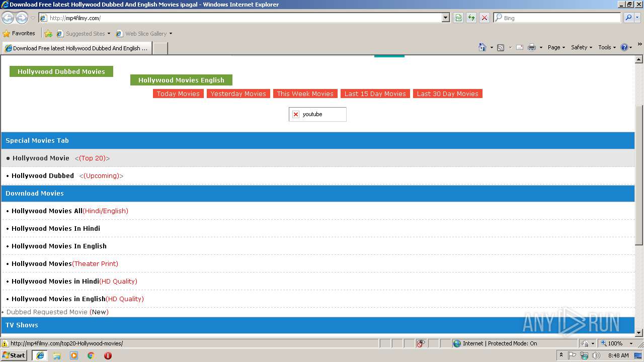Click the popup blocker status bar icon

pos(421,343)
